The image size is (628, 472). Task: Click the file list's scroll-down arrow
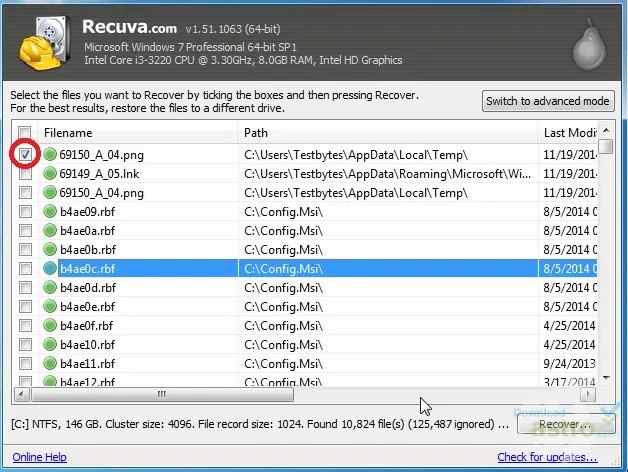[x=606, y=377]
